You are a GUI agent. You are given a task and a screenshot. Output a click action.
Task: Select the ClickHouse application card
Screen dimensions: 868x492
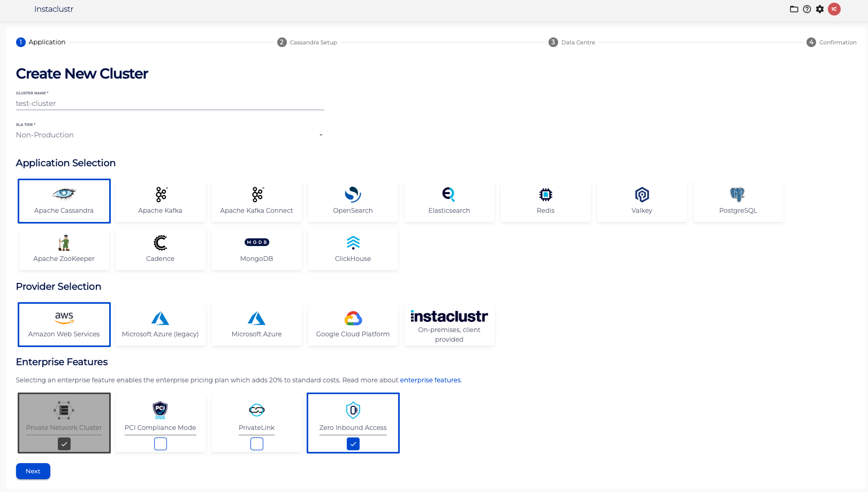[x=353, y=249]
